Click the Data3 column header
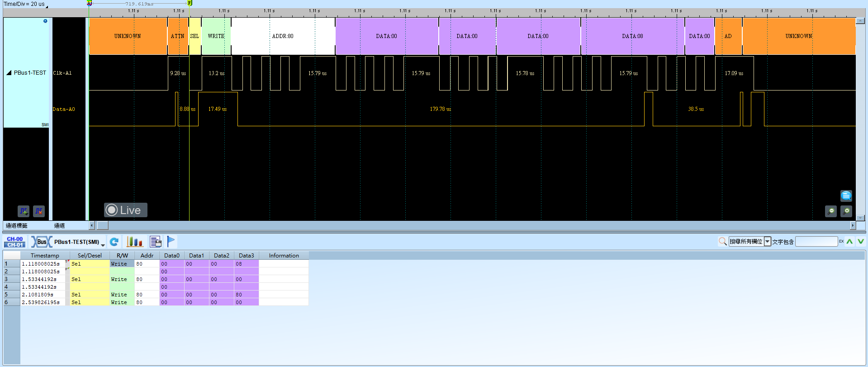 pyautogui.click(x=247, y=256)
